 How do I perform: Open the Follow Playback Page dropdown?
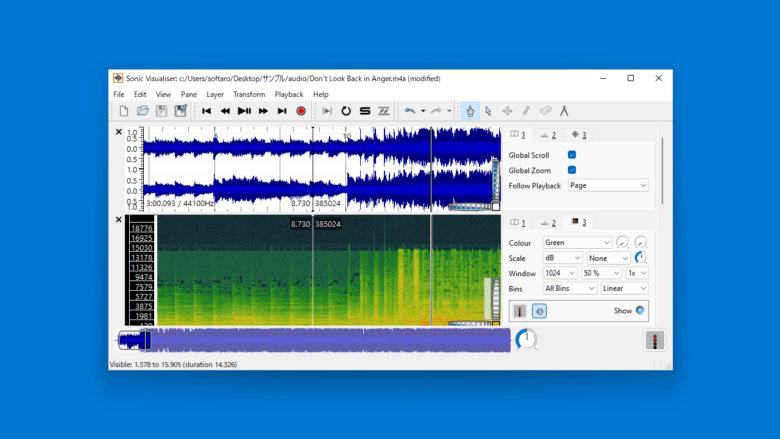[608, 185]
